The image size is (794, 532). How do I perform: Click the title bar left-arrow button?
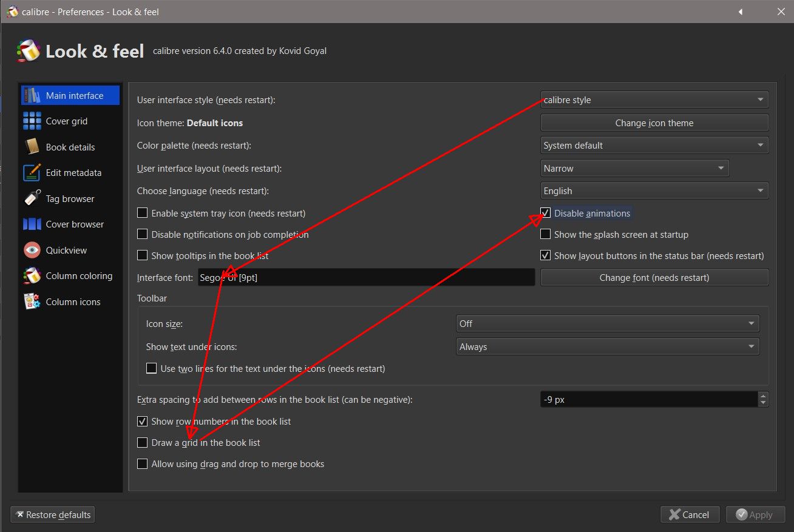point(741,12)
